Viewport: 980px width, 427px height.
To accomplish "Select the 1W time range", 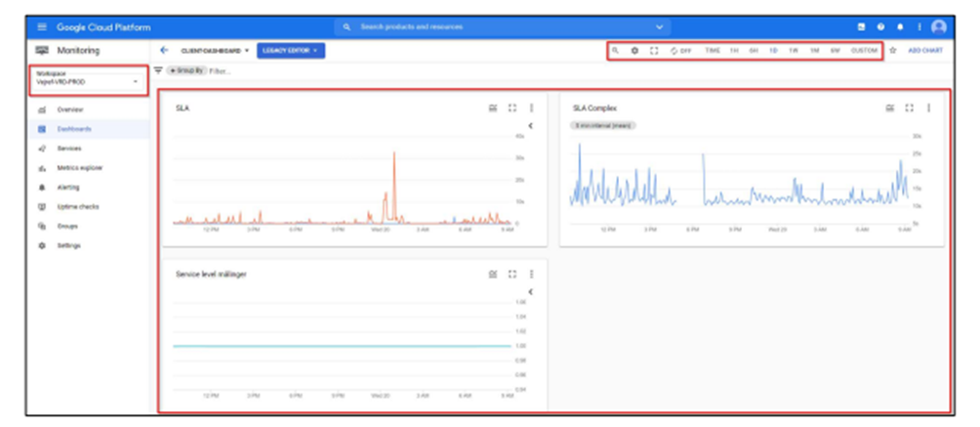I will tap(794, 50).
